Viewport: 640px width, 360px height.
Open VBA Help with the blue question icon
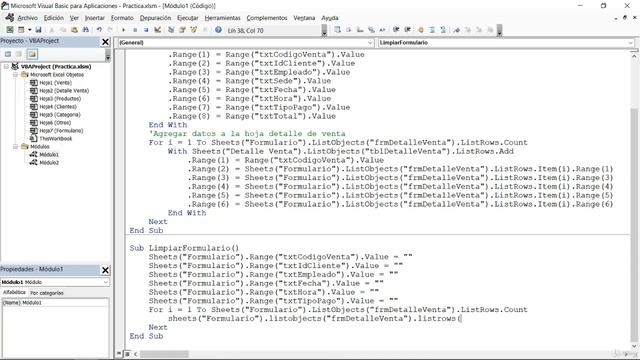(218, 30)
